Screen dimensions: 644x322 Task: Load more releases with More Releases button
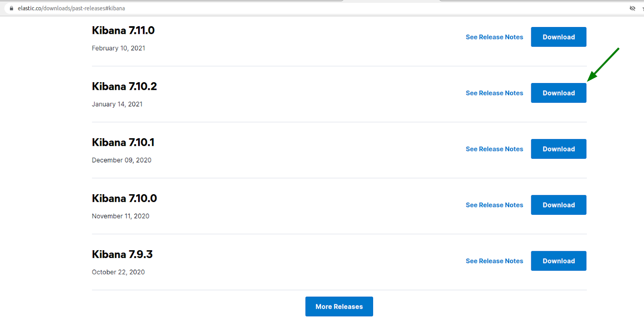pyautogui.click(x=339, y=307)
